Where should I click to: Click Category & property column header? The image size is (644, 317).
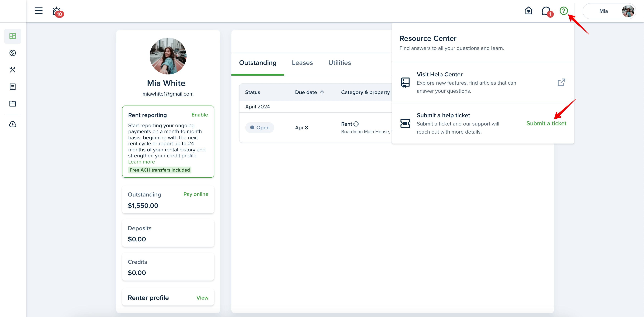pyautogui.click(x=365, y=92)
